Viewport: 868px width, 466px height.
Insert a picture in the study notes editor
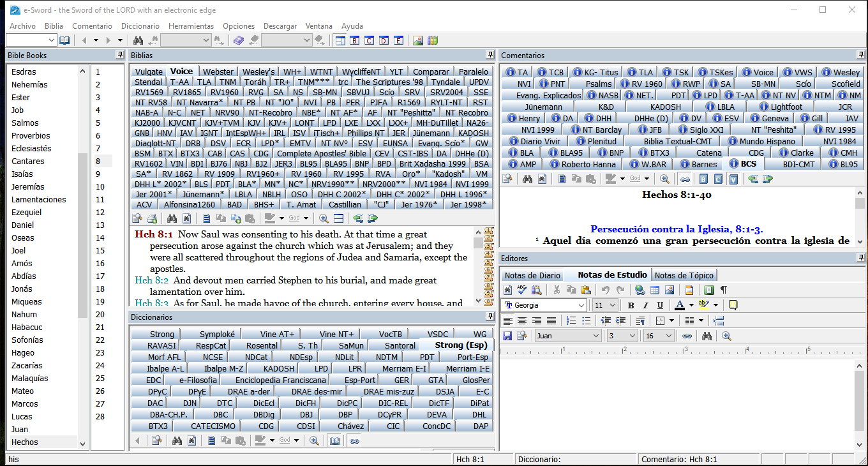670,290
